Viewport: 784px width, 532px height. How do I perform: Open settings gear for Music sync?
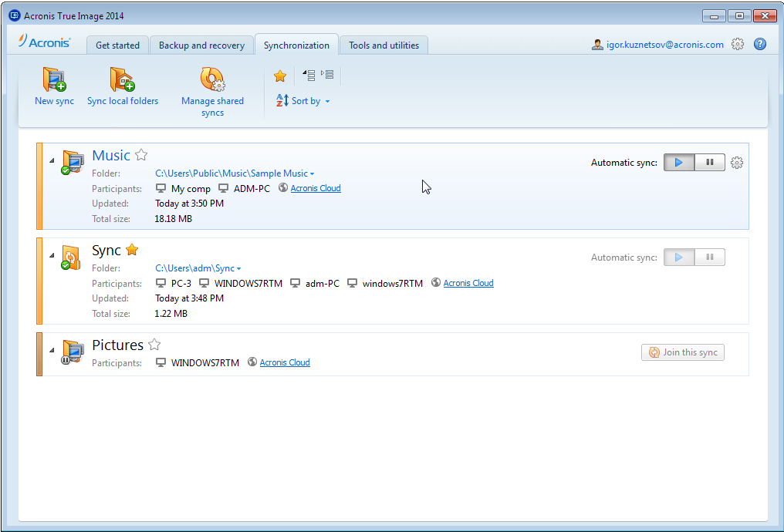coord(737,163)
